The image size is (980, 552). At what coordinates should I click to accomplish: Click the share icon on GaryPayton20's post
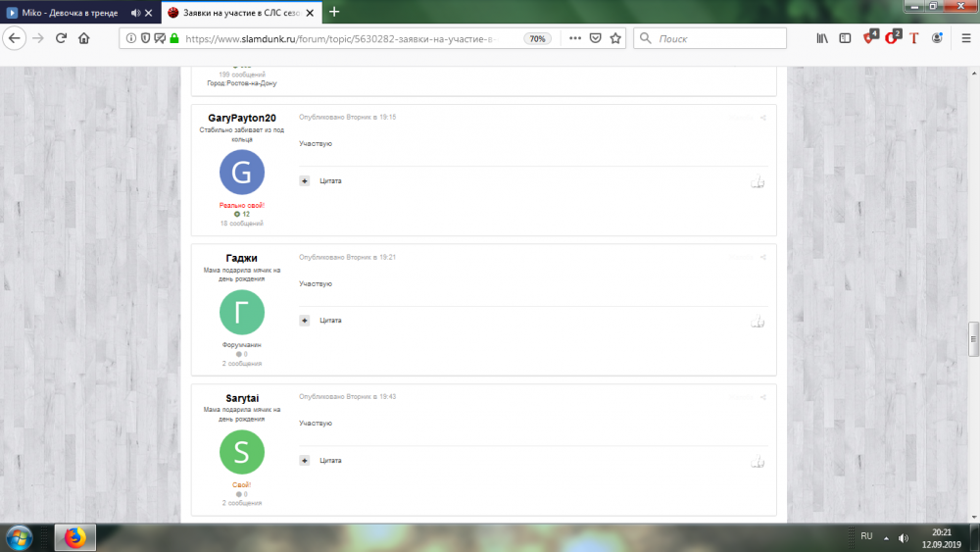coord(762,118)
